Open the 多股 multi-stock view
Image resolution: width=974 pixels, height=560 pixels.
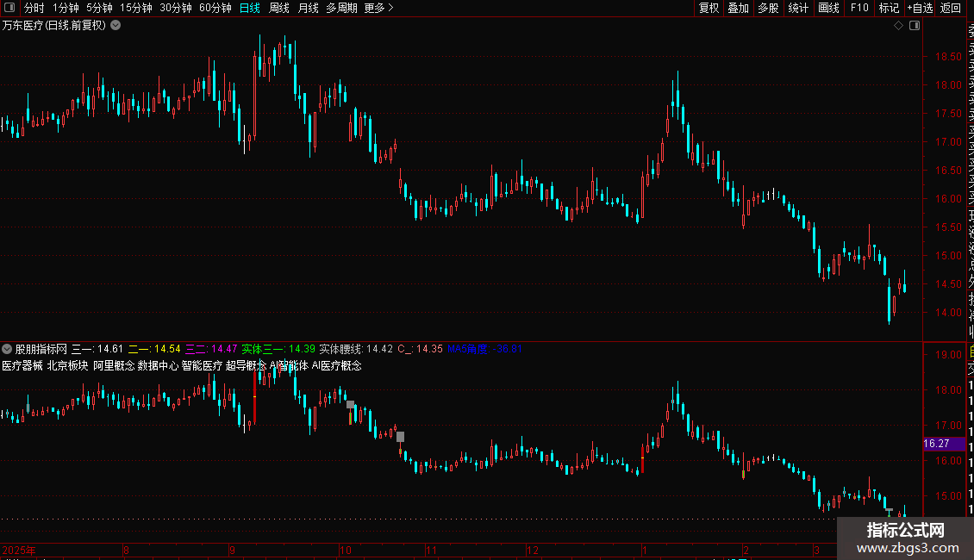[x=768, y=8]
